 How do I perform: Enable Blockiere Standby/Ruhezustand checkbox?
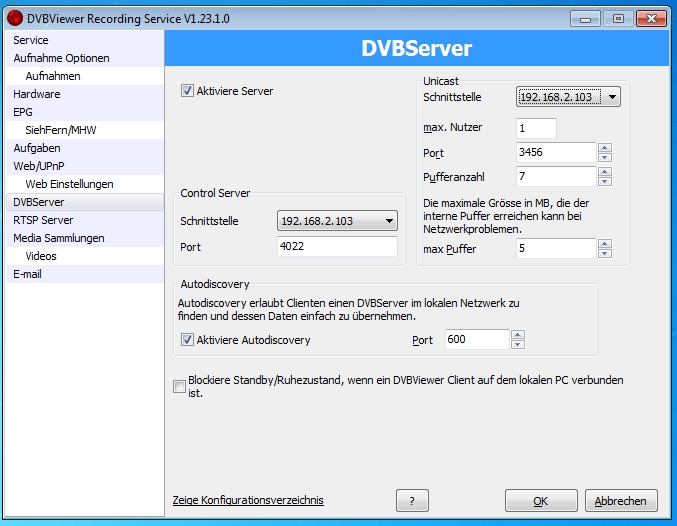pos(179,386)
